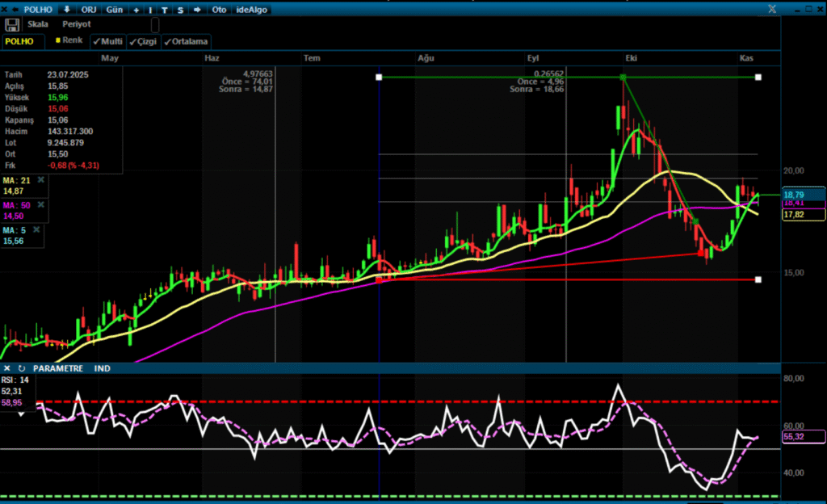Open the IND tab in indicator panel
Screen dimensions: 827x504
tap(103, 368)
